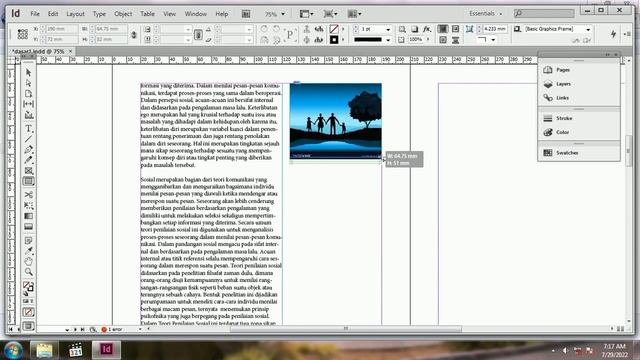This screenshot has height=360, width=640.
Task: Select the Type tool
Action: [x=28, y=129]
